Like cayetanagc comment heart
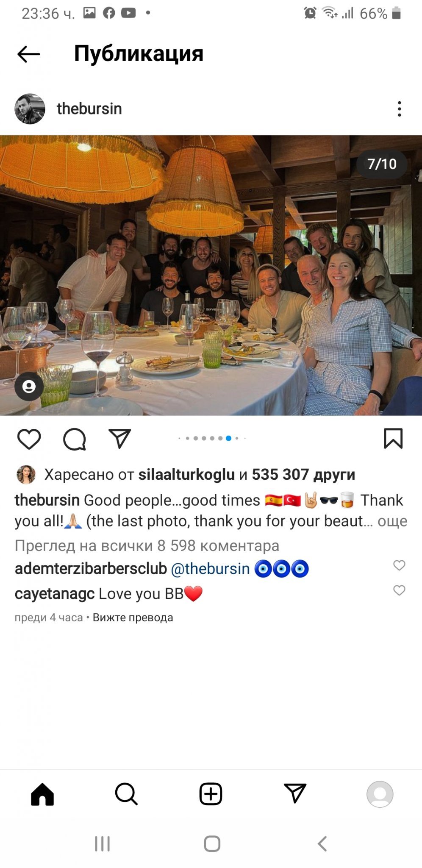The height and width of the screenshot is (868, 422). (399, 590)
